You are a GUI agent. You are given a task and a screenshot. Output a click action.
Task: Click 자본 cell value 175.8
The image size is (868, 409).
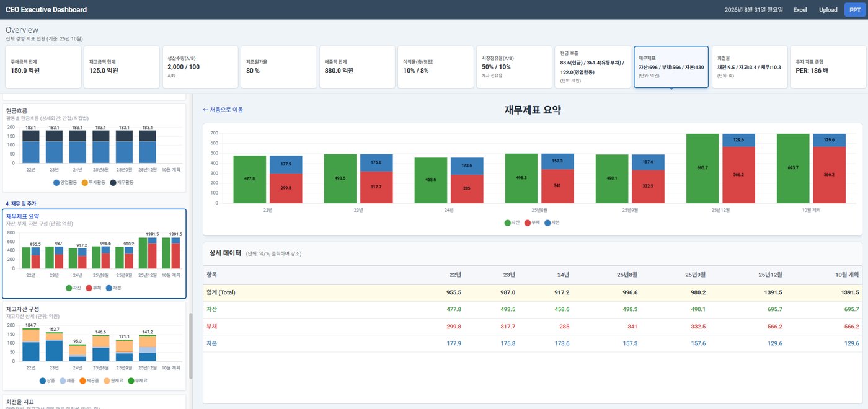pos(507,343)
